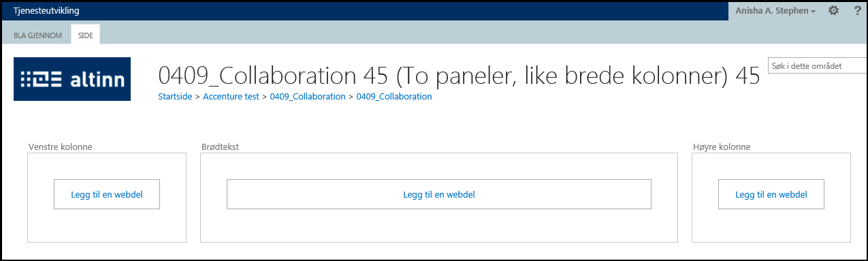
Task: Select the SIDE ribbon tab
Action: click(x=86, y=35)
